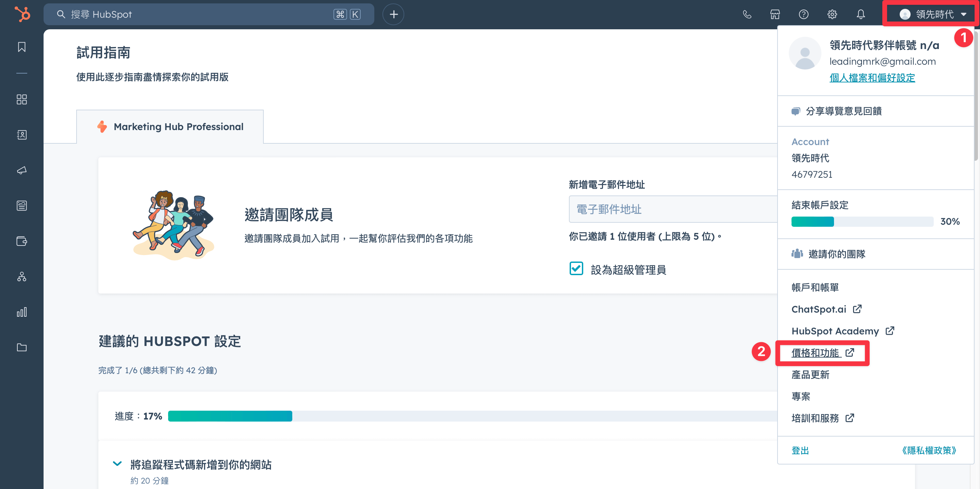The image size is (980, 489).
Task: Open the Content sidebar icon
Action: click(x=22, y=206)
